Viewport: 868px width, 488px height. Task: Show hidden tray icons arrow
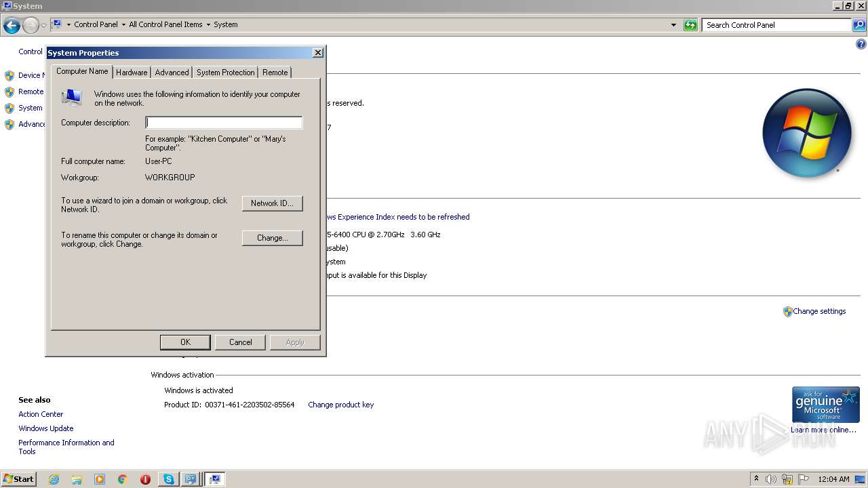(756, 479)
